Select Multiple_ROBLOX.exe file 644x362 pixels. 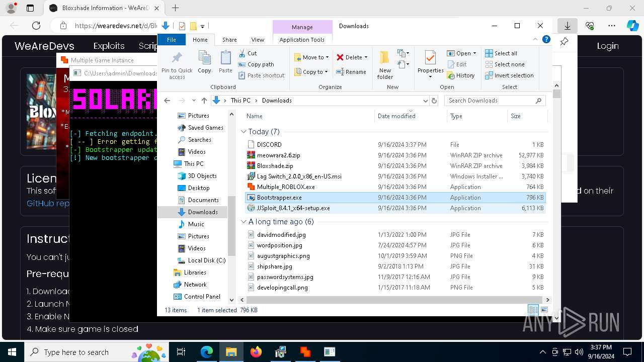coord(395,187)
